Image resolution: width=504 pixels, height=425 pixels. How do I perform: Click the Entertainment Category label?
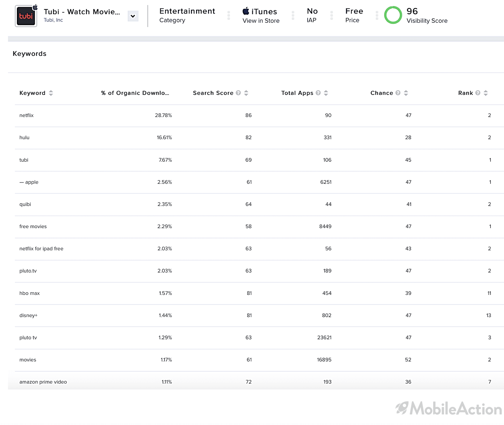(x=187, y=15)
